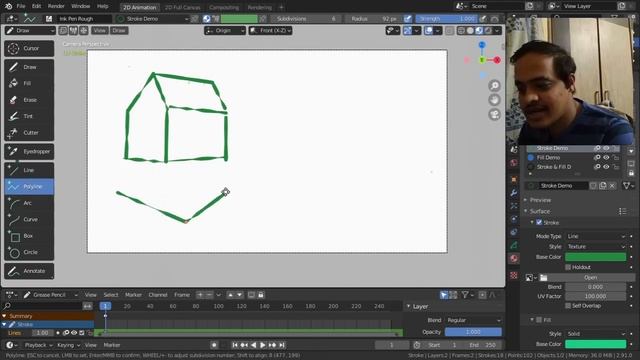640x360 pixels.
Task: Select the Eyedropper tool
Action: point(29,151)
